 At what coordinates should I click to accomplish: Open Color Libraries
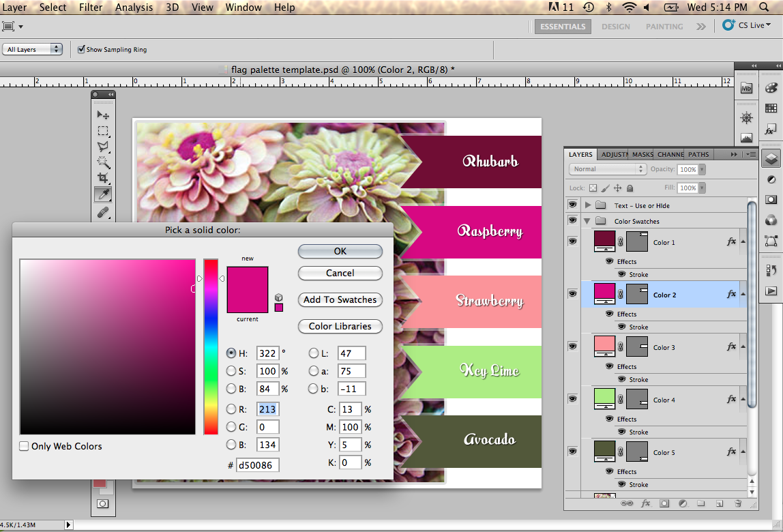[340, 326]
